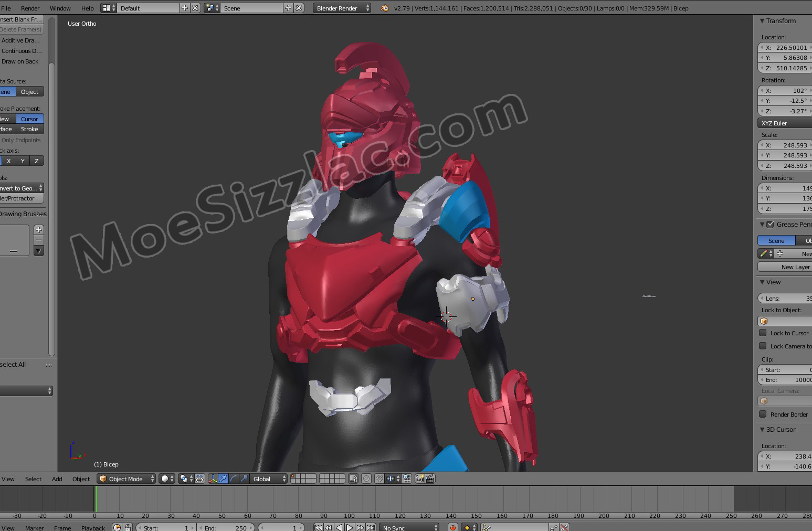Open the 3D view Select menu
The width and height of the screenshot is (812, 531).
point(33,479)
